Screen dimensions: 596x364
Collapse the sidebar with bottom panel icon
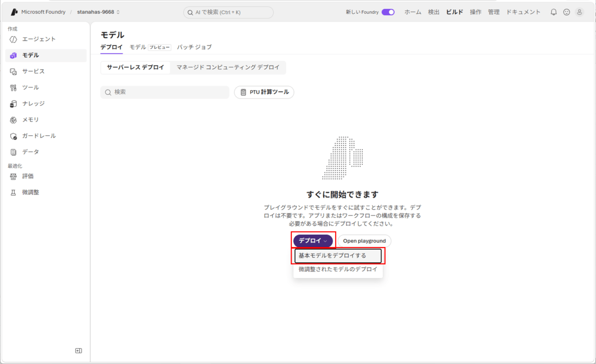(78, 351)
